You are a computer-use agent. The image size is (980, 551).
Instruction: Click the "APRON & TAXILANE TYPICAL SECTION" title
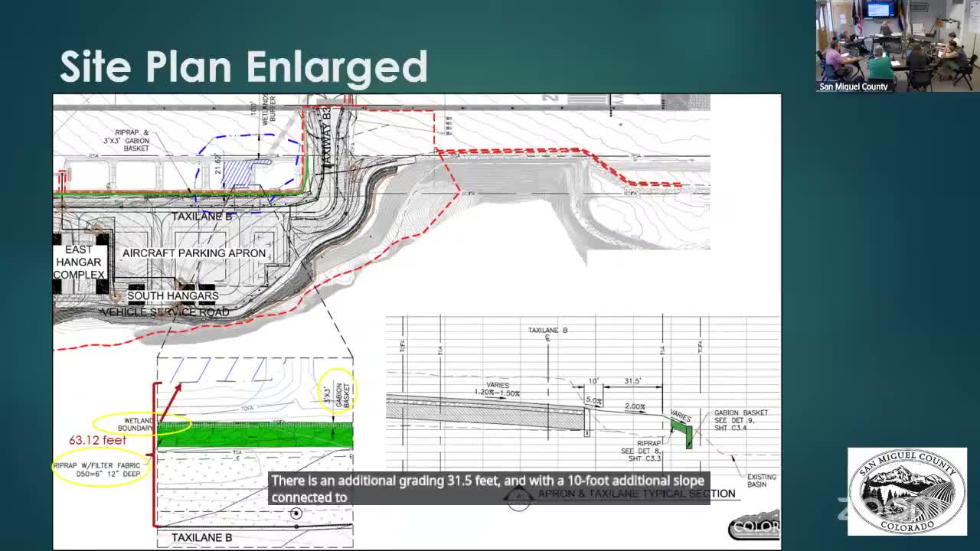pos(637,494)
